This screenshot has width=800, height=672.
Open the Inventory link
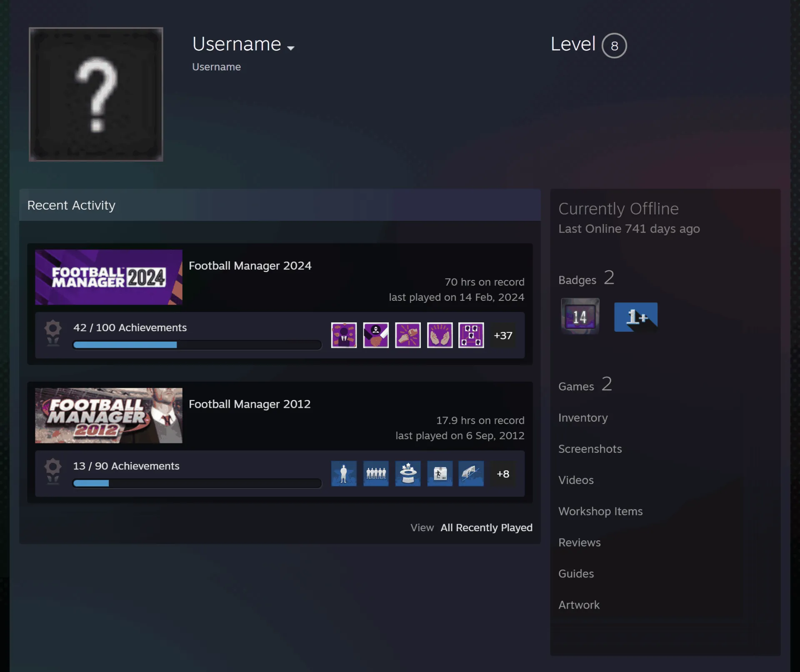[x=583, y=417]
